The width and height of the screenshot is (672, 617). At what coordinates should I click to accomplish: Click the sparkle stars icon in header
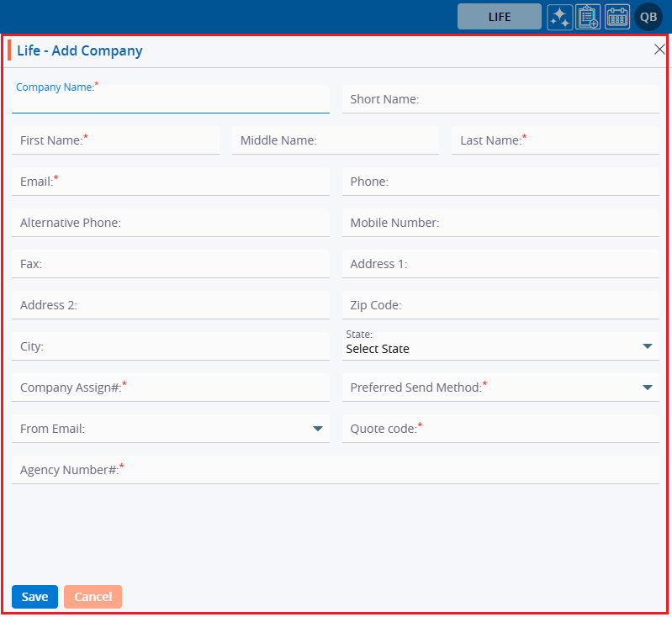coord(560,17)
